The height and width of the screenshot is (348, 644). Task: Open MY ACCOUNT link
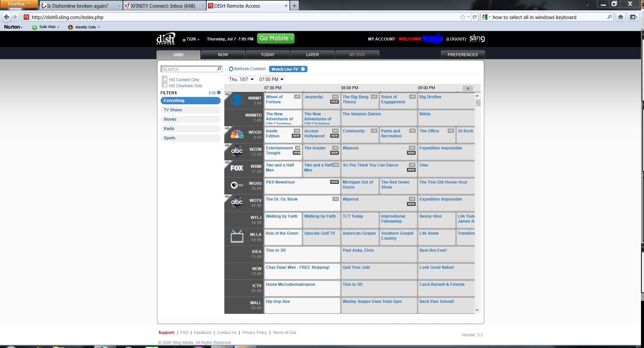(x=381, y=39)
